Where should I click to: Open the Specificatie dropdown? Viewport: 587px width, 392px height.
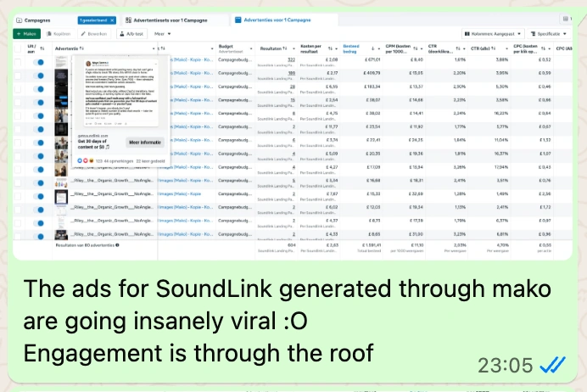549,34
